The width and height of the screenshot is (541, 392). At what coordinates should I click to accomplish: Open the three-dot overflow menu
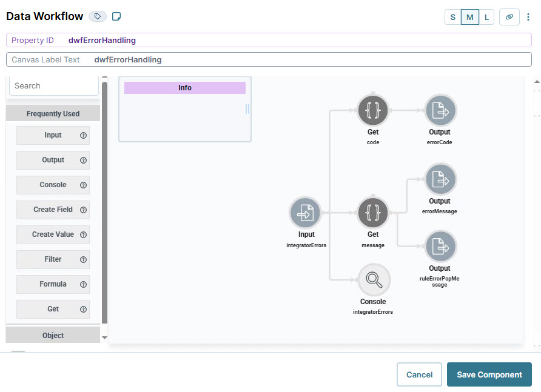(529, 17)
